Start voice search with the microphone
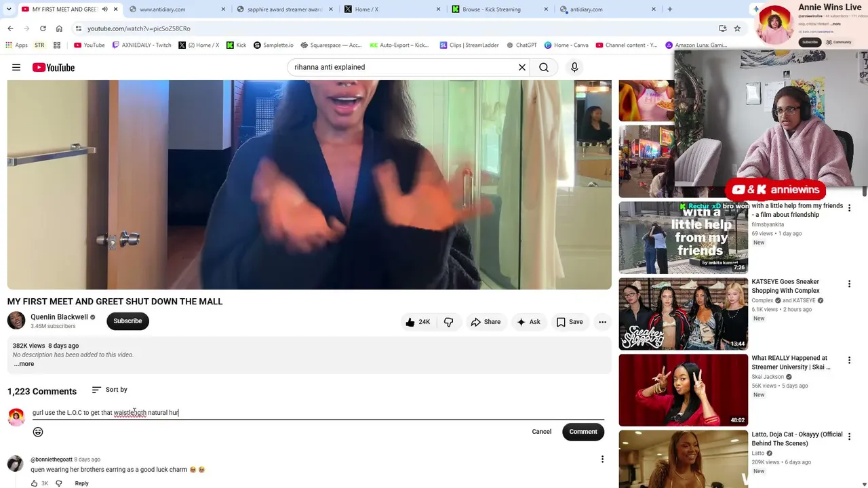 click(574, 67)
